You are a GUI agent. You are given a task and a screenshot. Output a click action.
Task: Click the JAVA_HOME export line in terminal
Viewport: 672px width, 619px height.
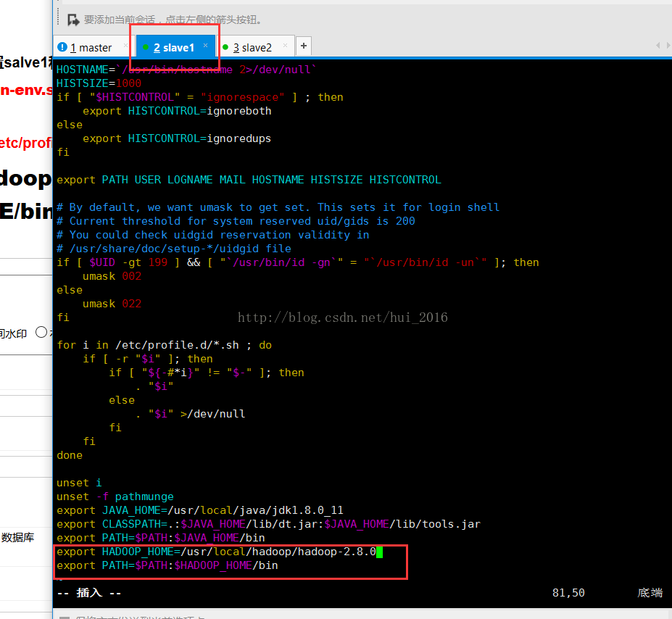[199, 510]
